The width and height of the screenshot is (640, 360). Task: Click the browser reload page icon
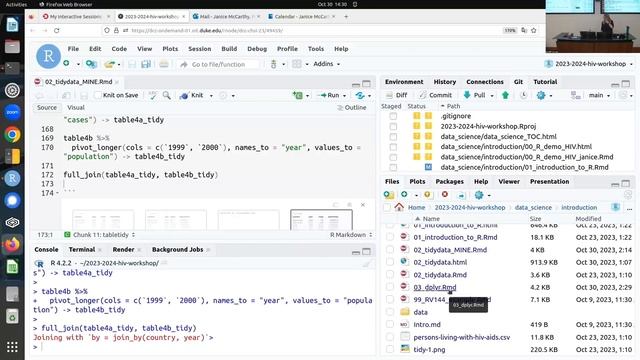click(x=57, y=31)
